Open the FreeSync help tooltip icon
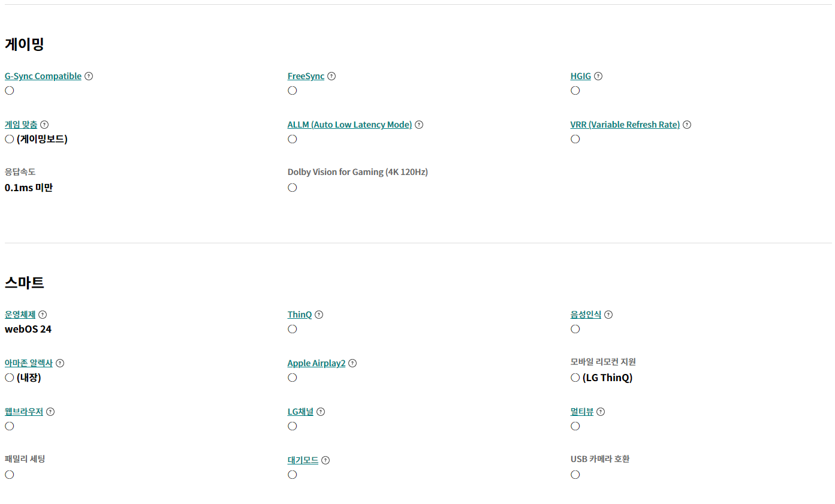 click(331, 76)
